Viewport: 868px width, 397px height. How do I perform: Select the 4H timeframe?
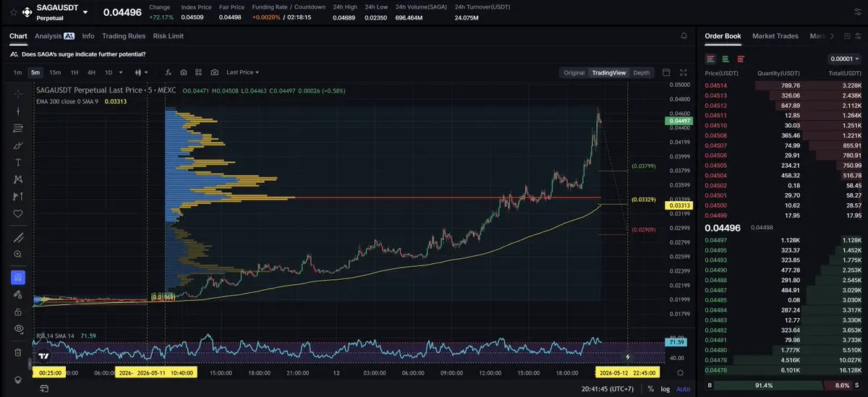(x=91, y=72)
